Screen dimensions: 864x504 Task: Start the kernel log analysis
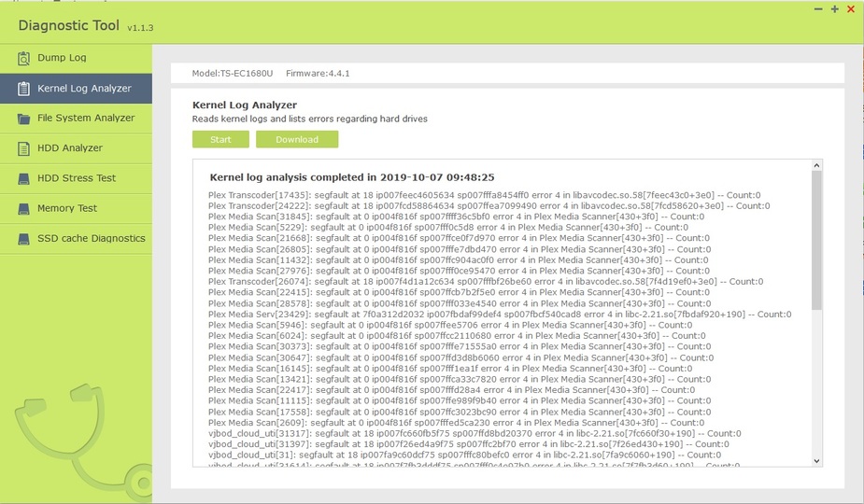tap(220, 139)
